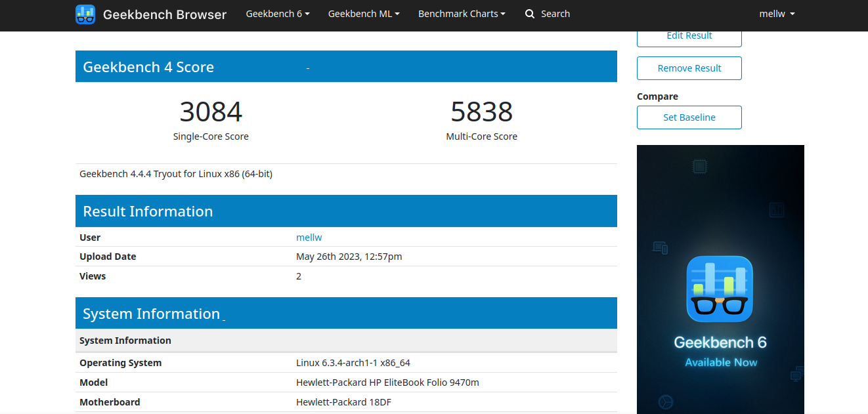The width and height of the screenshot is (868, 414).
Task: Click the Single-Core Score label
Action: (x=211, y=136)
